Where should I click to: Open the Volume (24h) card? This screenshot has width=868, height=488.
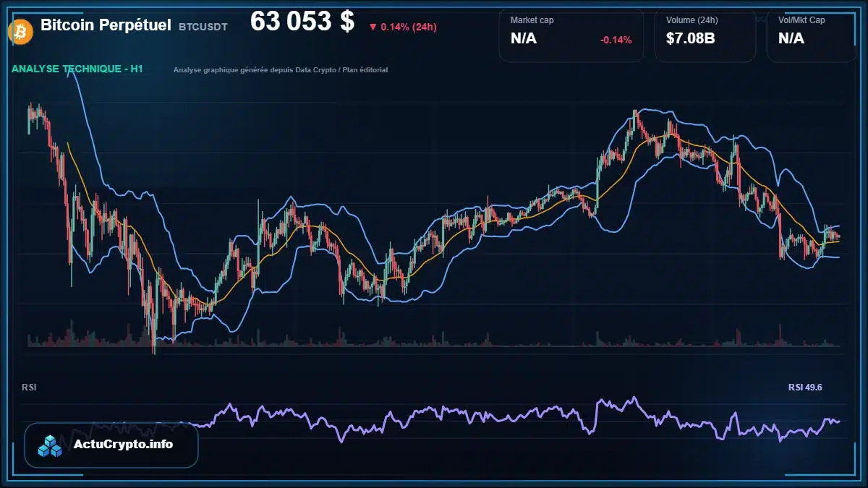pos(705,35)
